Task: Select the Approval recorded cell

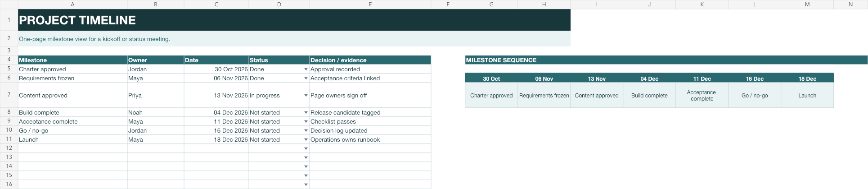Action: click(370, 69)
